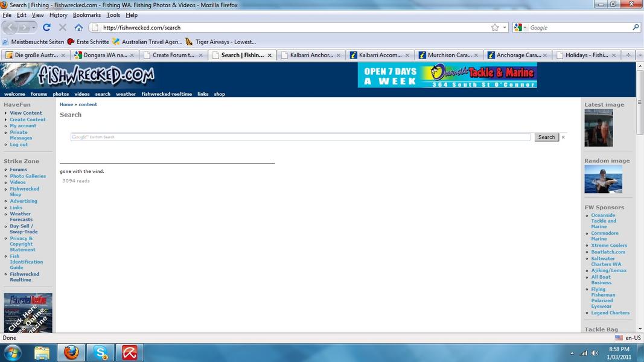Go to Firefox Home page icon
This screenshot has width=644, height=362.
[x=78, y=28]
